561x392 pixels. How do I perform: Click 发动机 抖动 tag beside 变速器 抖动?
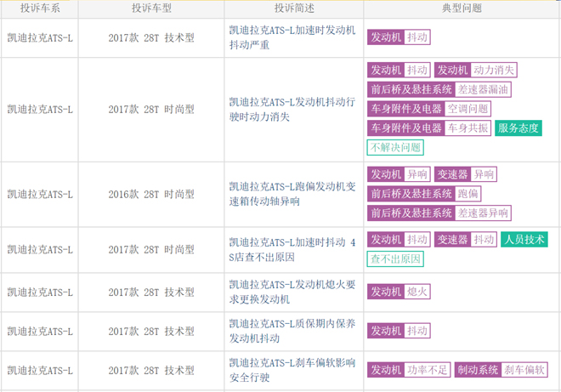pyautogui.click(x=399, y=240)
